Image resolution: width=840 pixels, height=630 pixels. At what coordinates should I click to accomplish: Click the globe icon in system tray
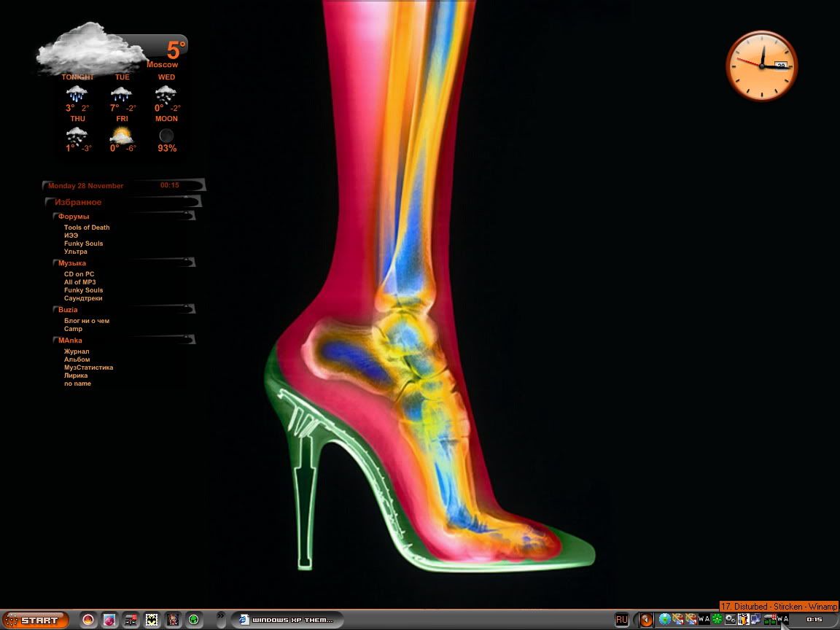tap(664, 620)
